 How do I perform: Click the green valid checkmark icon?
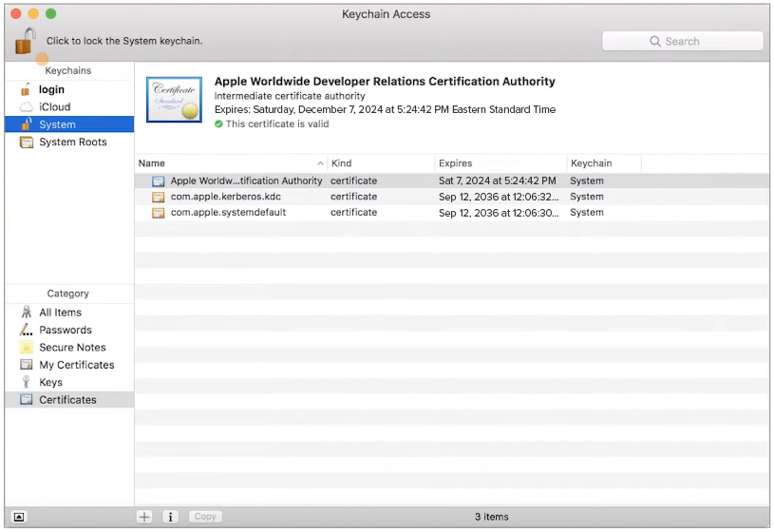(218, 124)
